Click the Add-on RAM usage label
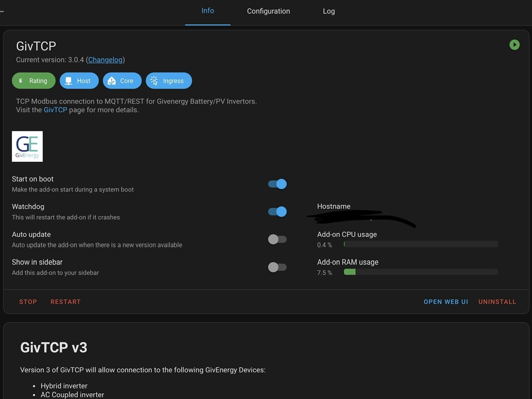This screenshot has width=532, height=399. 348,262
